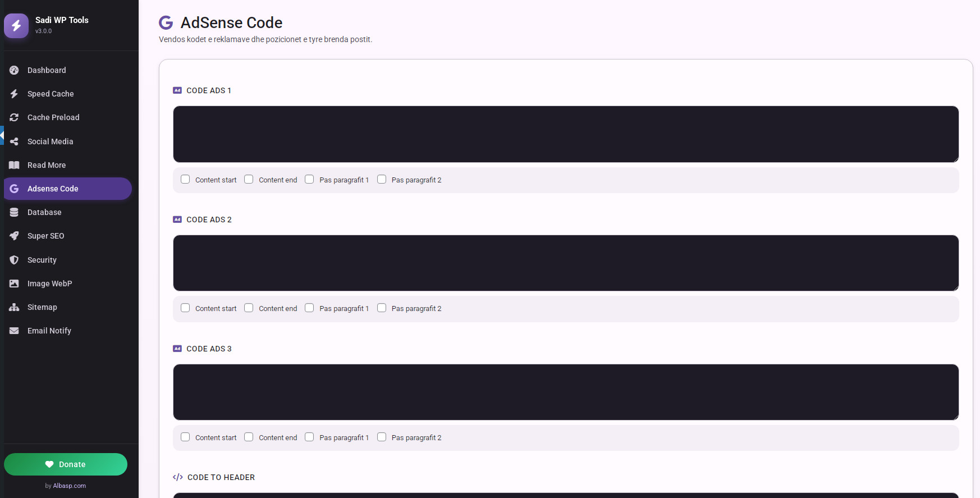Click the Image WebP picture icon
Screen dimensions: 980x498
[x=14, y=284]
